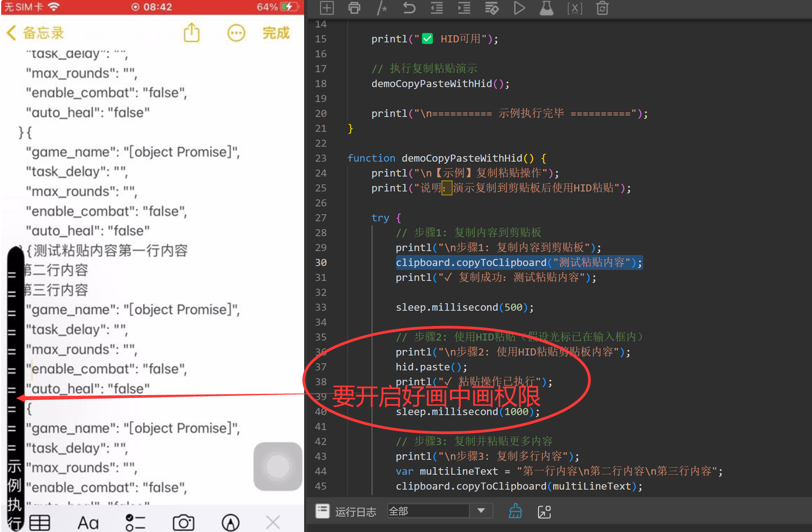Screen dimensions: 812x532
Task: Click the [x] variable icon
Action: [x=575, y=8]
